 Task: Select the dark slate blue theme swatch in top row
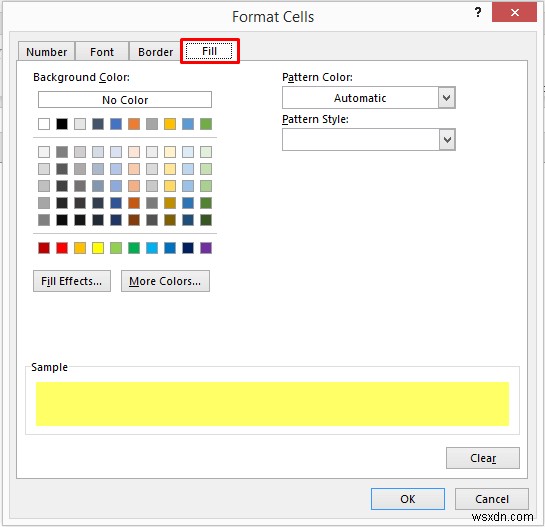pos(98,124)
